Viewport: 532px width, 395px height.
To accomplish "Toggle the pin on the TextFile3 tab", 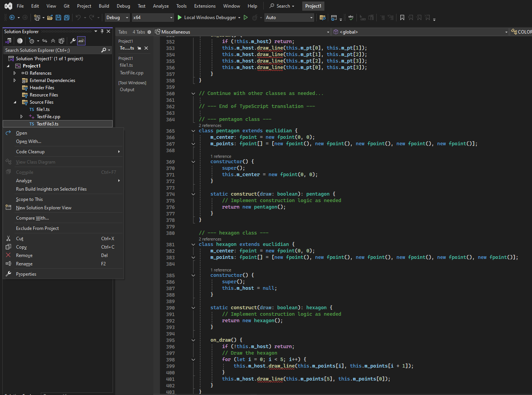I will (x=139, y=48).
